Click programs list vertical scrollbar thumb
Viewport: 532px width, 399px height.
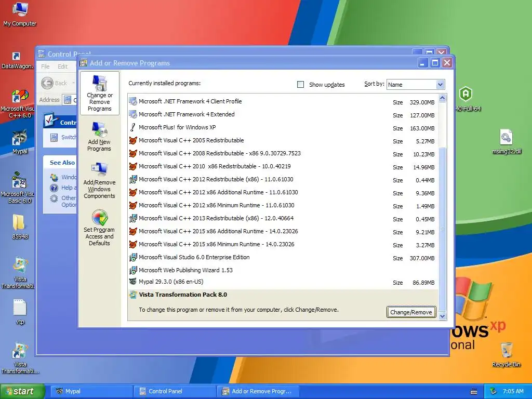(x=442, y=229)
